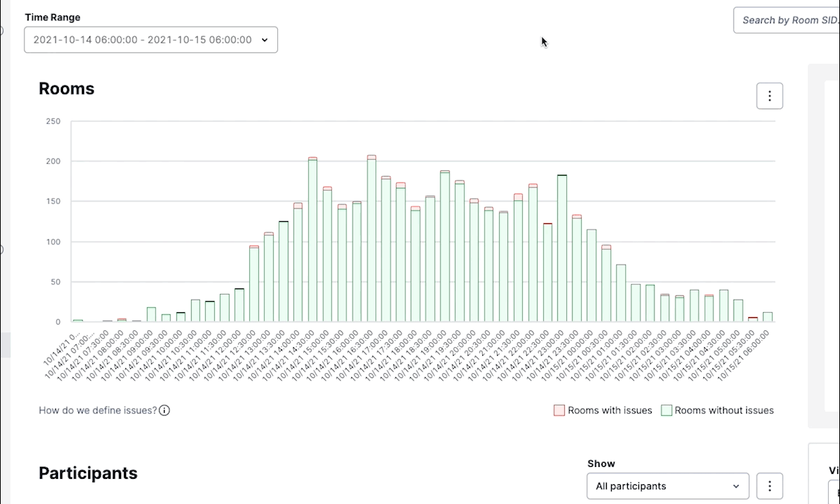Open How do we define issues link
This screenshot has width=840, height=504.
(x=98, y=410)
